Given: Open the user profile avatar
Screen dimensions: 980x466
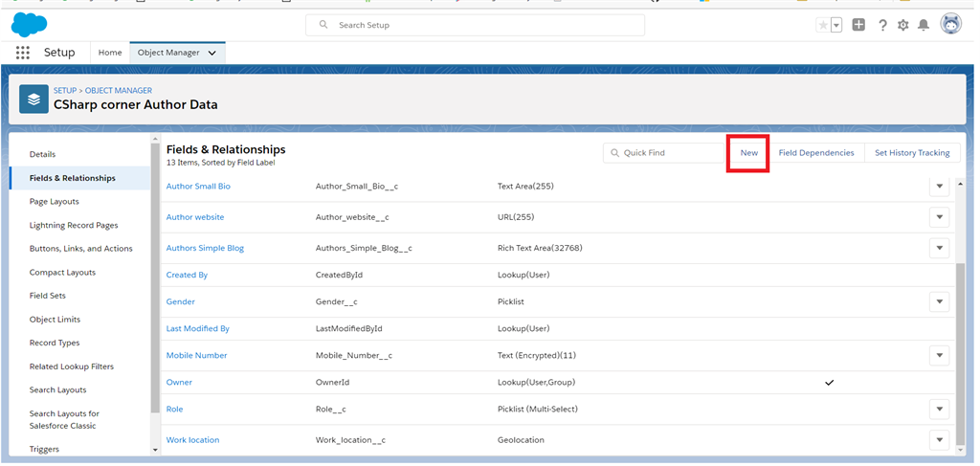Looking at the screenshot, I should [x=951, y=24].
